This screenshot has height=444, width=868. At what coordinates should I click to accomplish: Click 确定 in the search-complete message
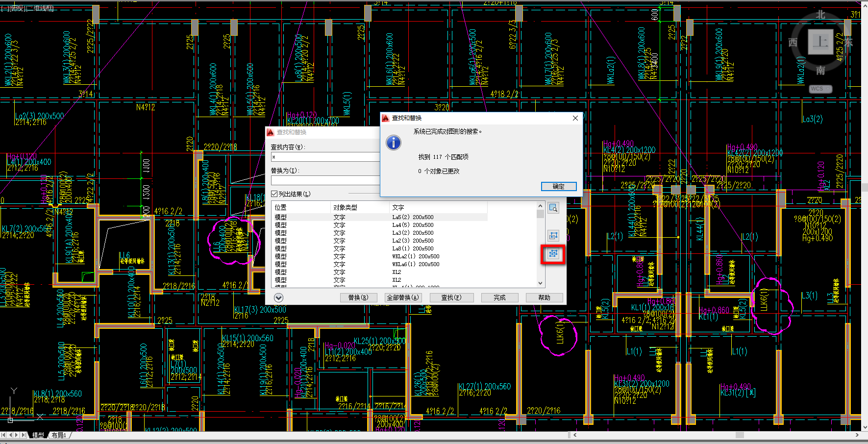tap(559, 186)
